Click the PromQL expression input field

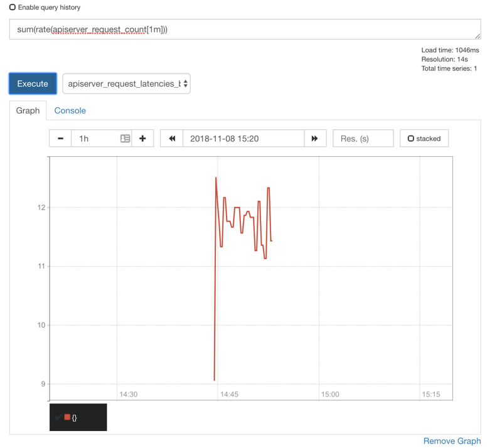245,29
